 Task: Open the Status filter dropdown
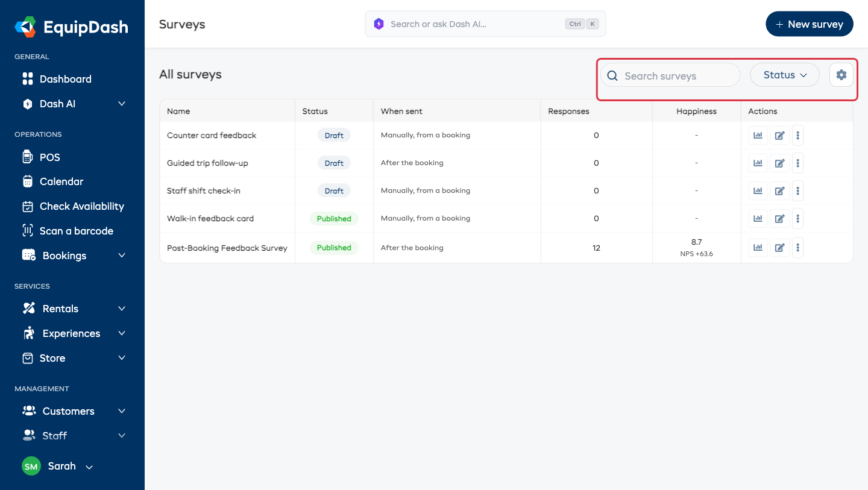tap(785, 75)
